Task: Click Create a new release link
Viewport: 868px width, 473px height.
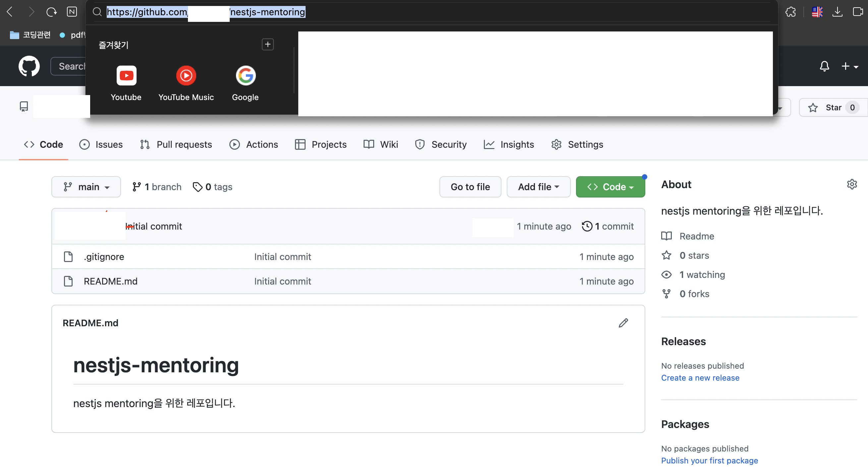Action: click(x=700, y=377)
